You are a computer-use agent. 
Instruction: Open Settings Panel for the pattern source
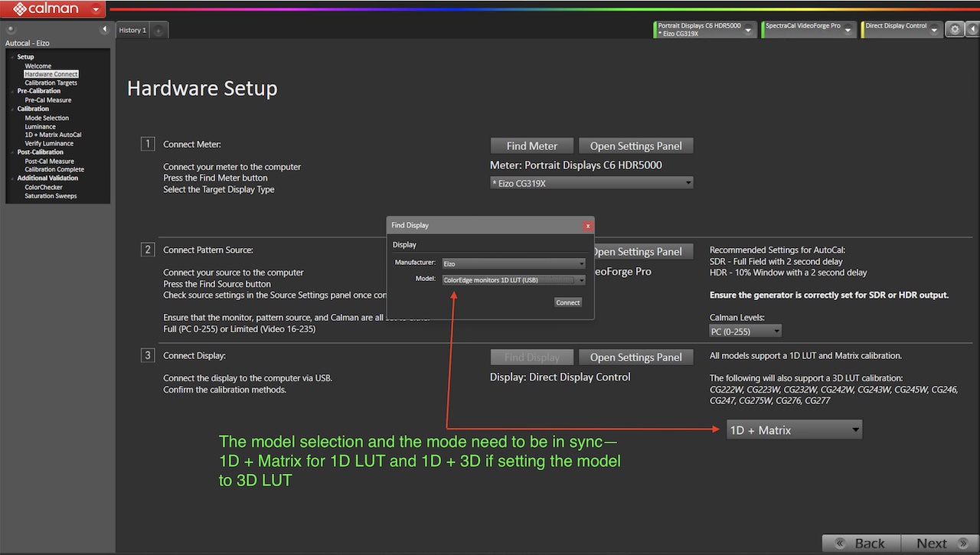pos(643,252)
